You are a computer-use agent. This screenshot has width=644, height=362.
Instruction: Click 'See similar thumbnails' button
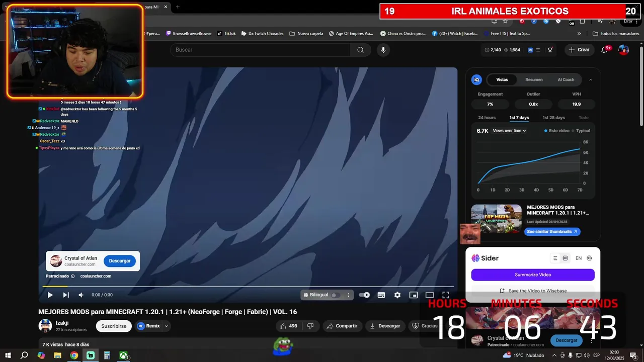[x=552, y=232]
